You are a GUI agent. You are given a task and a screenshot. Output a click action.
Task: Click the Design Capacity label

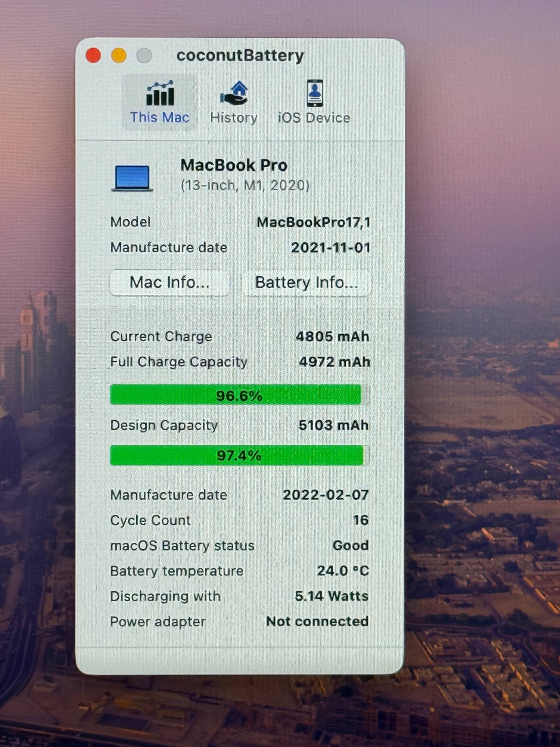coord(164,426)
